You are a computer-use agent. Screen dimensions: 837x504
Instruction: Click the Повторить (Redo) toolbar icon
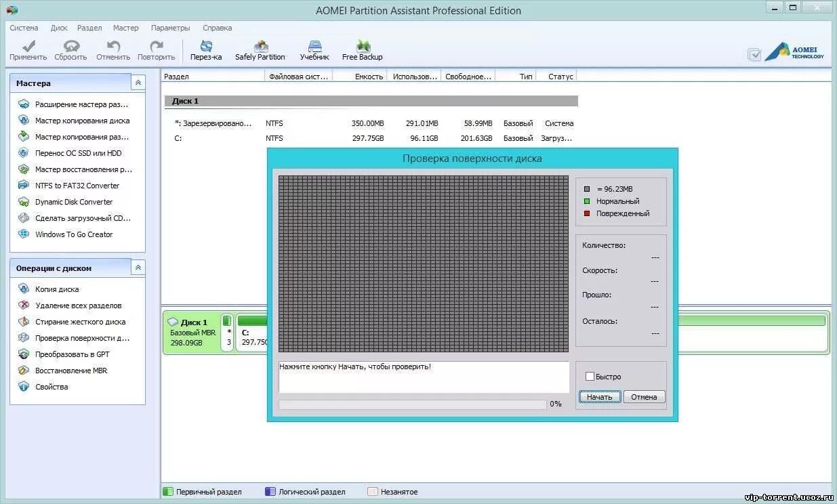157,46
